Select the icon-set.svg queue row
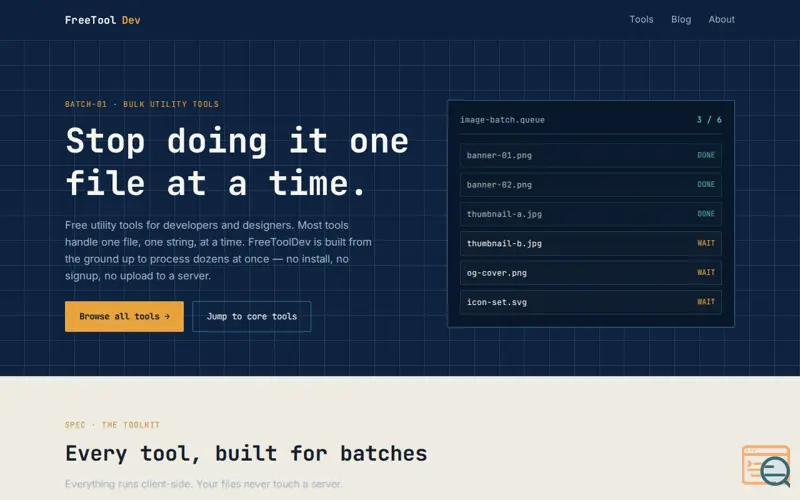 (x=590, y=302)
